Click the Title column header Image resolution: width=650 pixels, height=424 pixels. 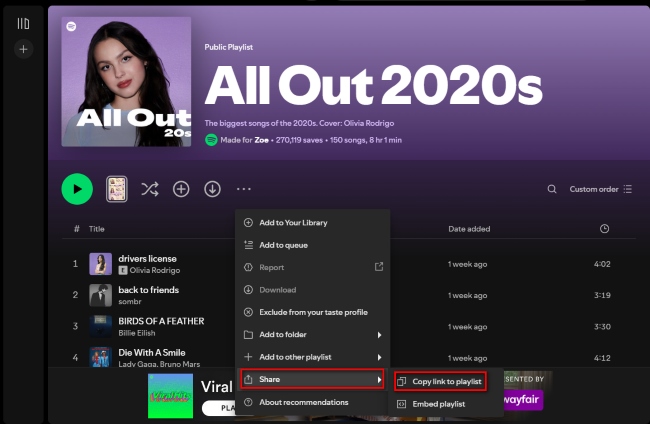click(x=97, y=229)
